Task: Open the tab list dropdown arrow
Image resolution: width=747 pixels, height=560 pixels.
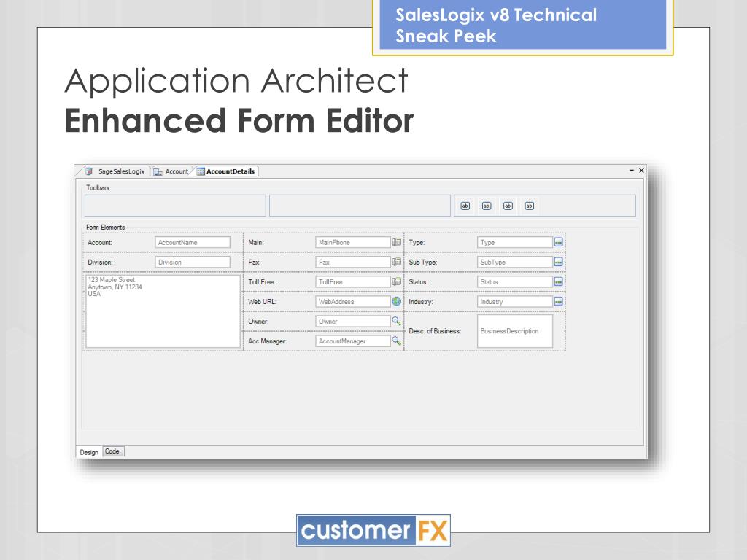Action: click(x=632, y=171)
